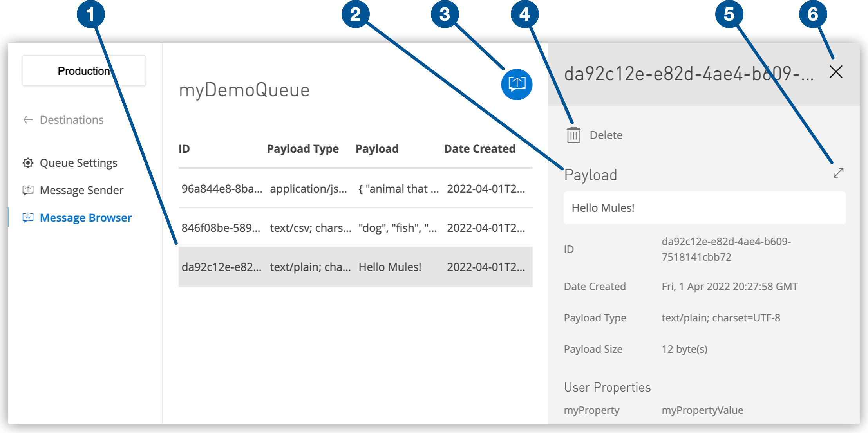The height and width of the screenshot is (433, 868).
Task: Click the Message Browser navigation icon
Action: (28, 217)
